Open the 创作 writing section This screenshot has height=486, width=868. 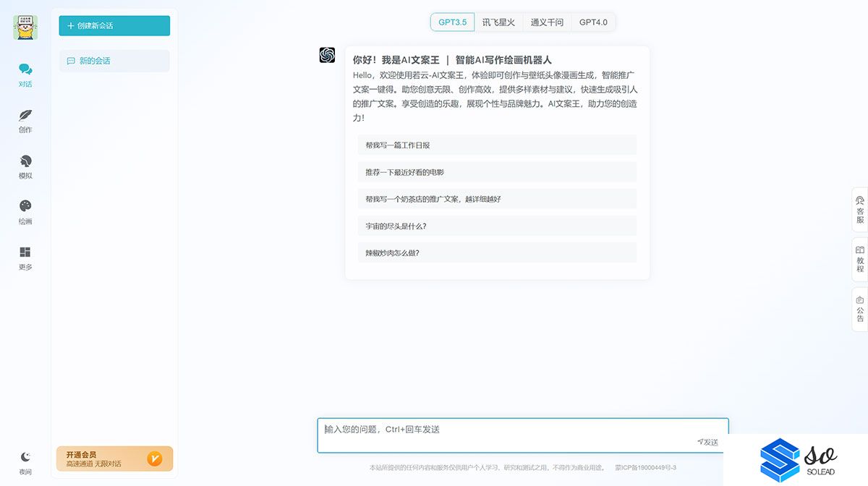coord(25,121)
